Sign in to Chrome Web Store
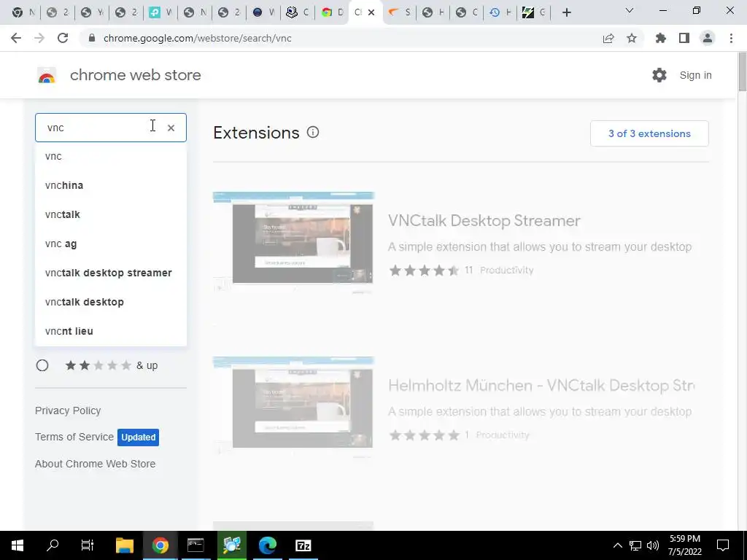Screen dimensions: 747x560 coord(695,75)
